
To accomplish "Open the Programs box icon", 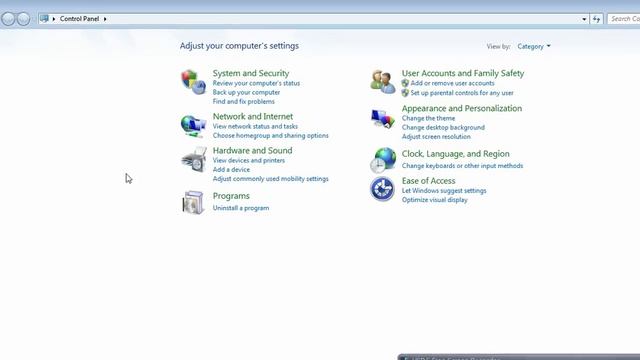I will 193,202.
